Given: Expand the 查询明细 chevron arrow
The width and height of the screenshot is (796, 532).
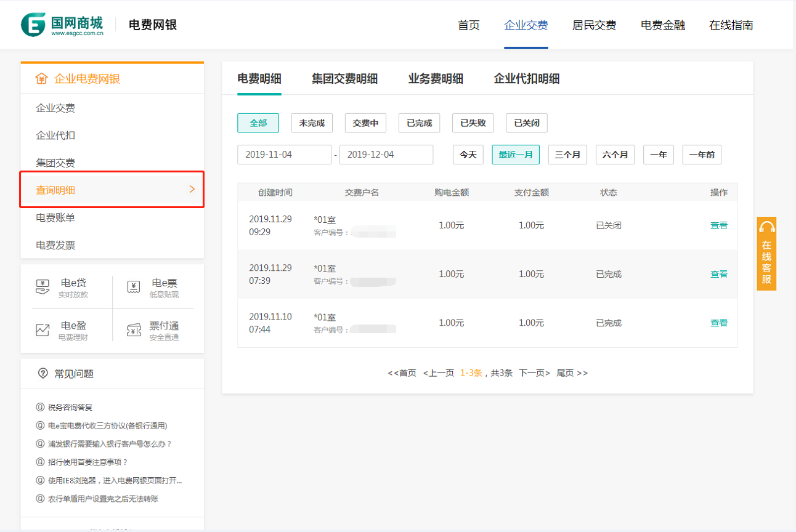Looking at the screenshot, I should pyautogui.click(x=192, y=189).
